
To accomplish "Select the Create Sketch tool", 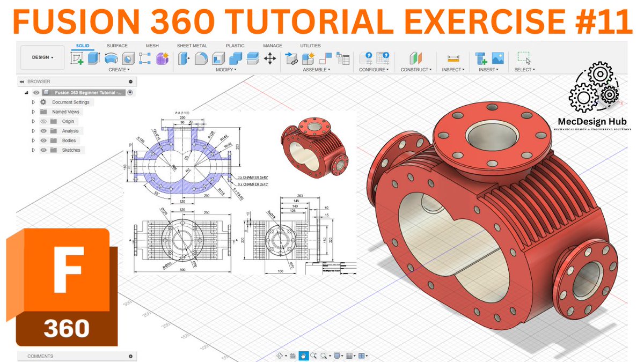I will (77, 58).
